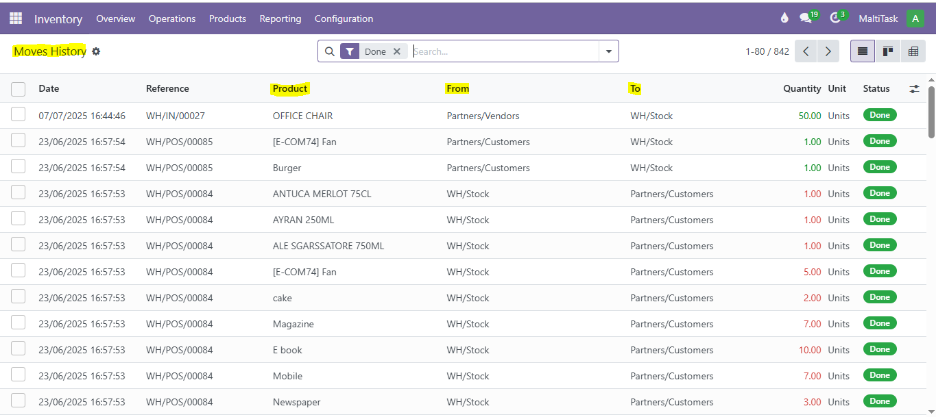The image size is (936, 417).
Task: Check the OFFICE CHAIR row checkbox
Action: pyautogui.click(x=18, y=115)
